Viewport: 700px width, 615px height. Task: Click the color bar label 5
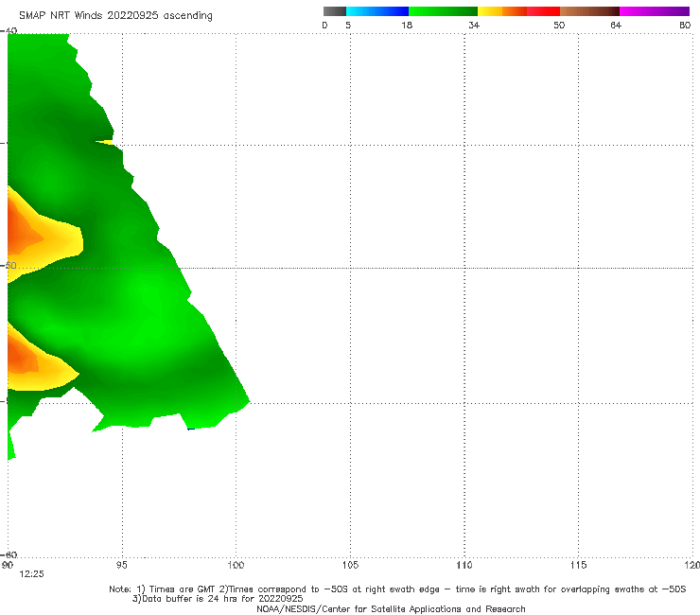[x=348, y=26]
